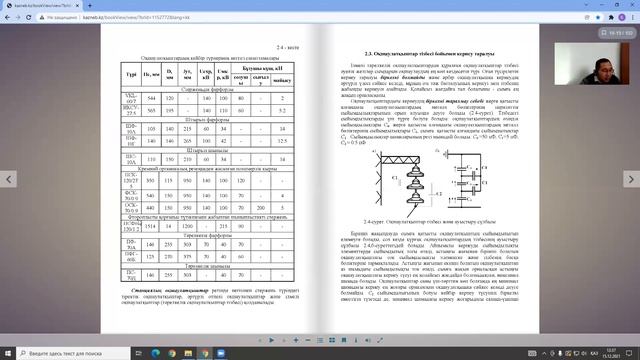Image resolution: width=640 pixels, height=360 pixels.
Task: Select the kazneb.kz bookView tab
Action: 42,6
